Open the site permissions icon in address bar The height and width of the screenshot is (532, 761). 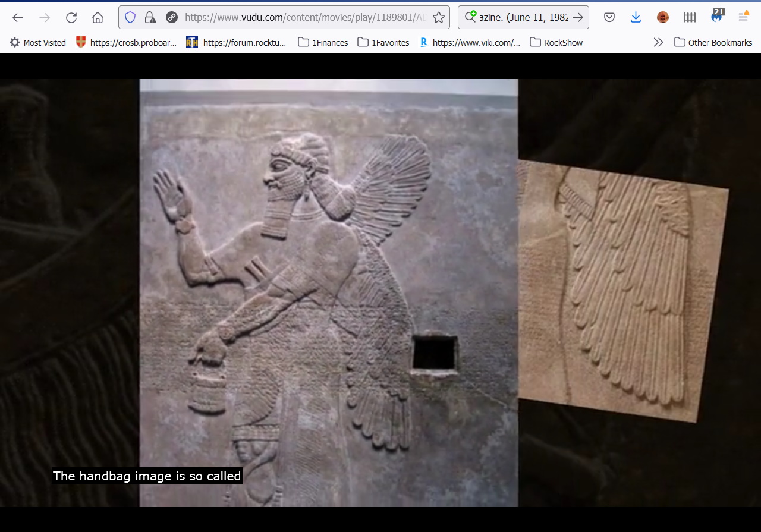point(172,18)
